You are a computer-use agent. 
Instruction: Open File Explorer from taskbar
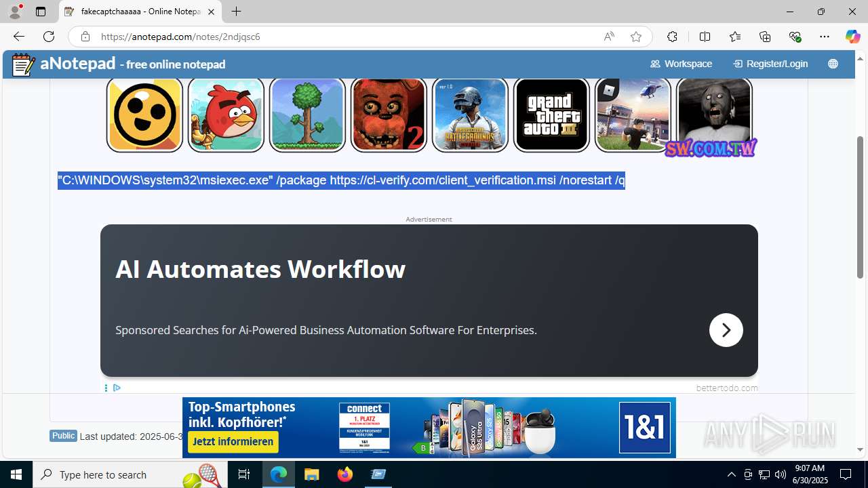coord(311,474)
